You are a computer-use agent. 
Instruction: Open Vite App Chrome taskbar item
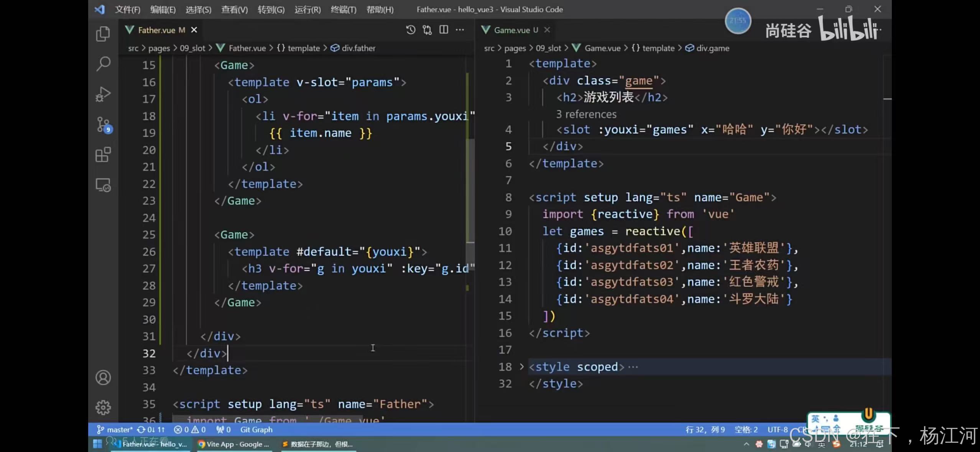pyautogui.click(x=234, y=444)
